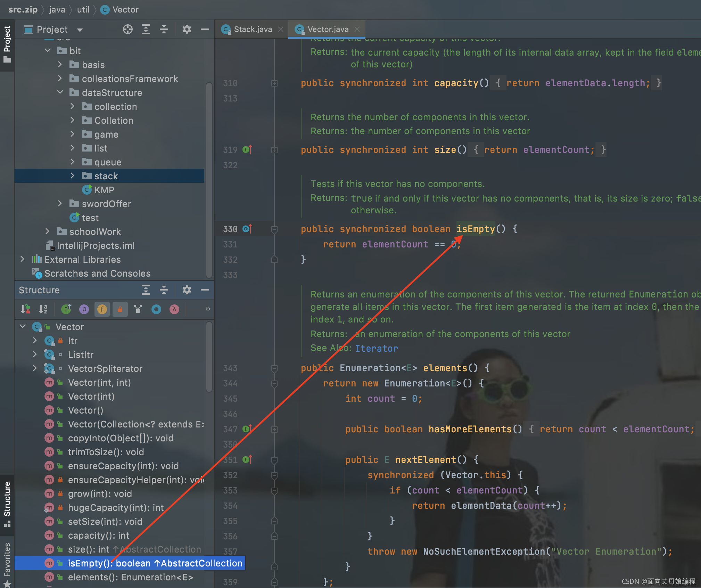Hide the Structure panel with minus icon
The image size is (701, 588).
click(205, 290)
